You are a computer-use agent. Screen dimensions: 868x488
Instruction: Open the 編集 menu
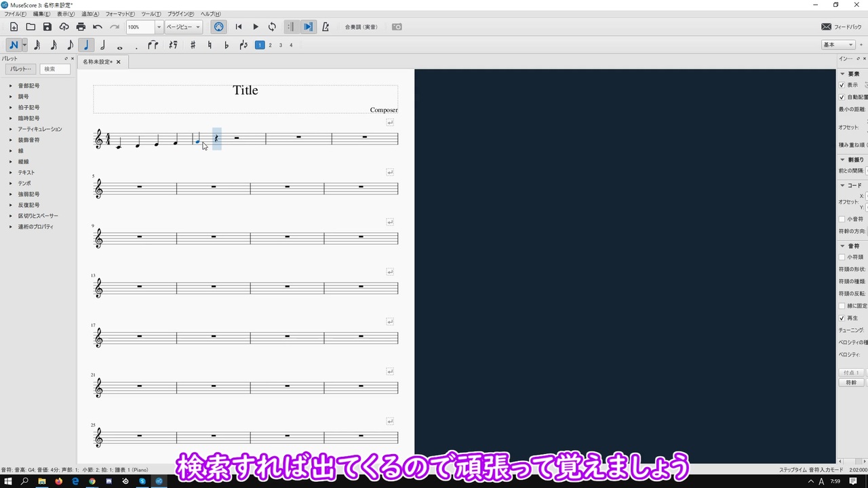click(41, 14)
